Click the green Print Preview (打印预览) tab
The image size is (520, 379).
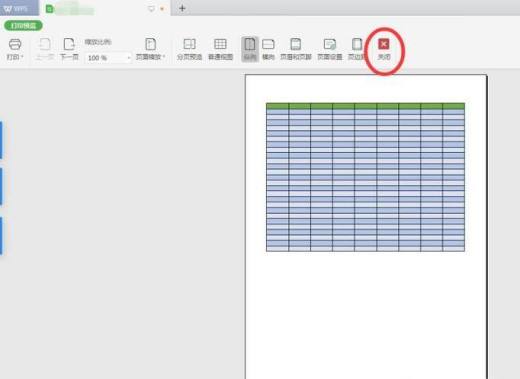(23, 26)
